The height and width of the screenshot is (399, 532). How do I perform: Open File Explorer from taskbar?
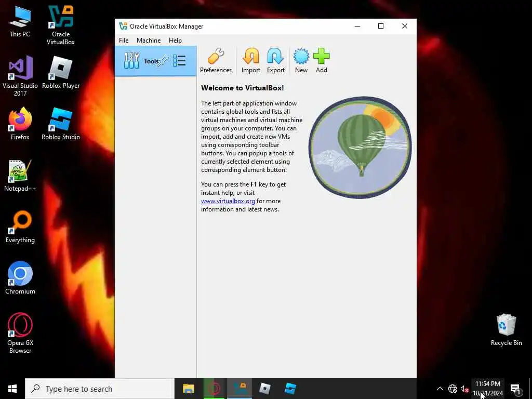(x=188, y=389)
